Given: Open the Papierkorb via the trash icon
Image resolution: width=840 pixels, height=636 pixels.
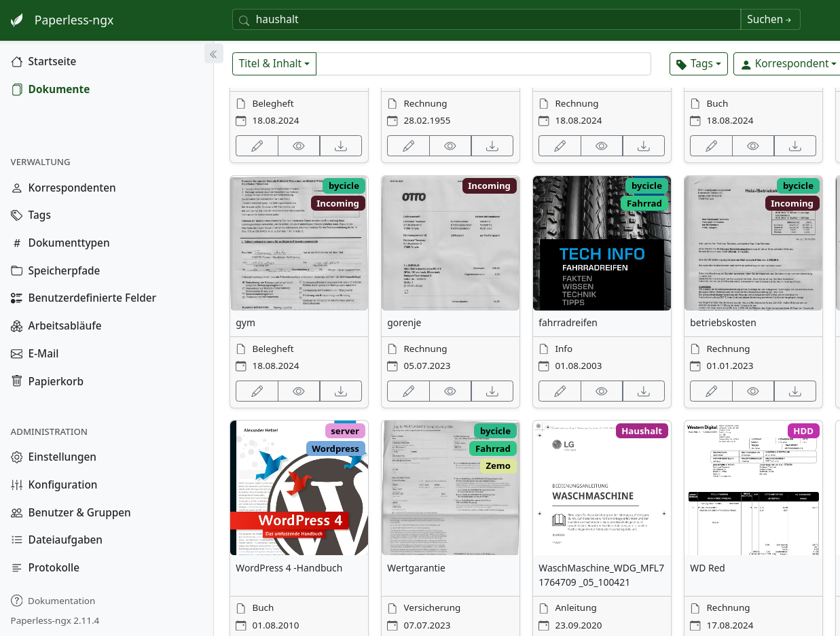Looking at the screenshot, I should (x=16, y=381).
